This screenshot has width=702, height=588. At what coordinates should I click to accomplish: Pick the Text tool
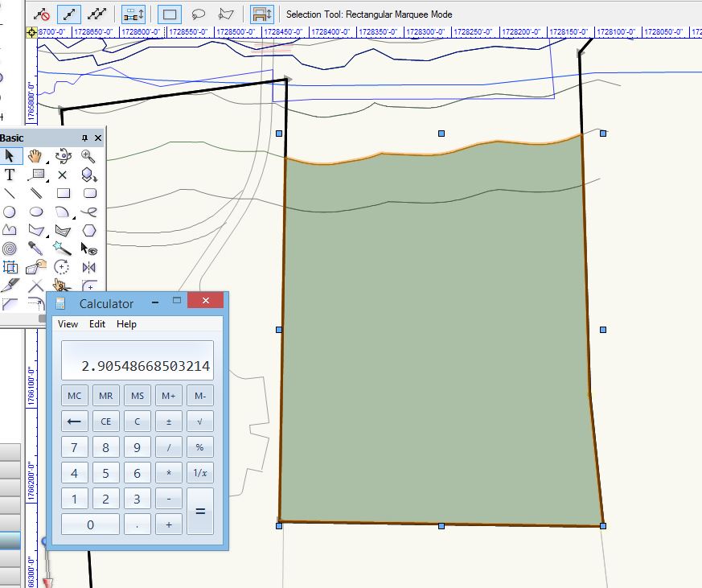10,175
